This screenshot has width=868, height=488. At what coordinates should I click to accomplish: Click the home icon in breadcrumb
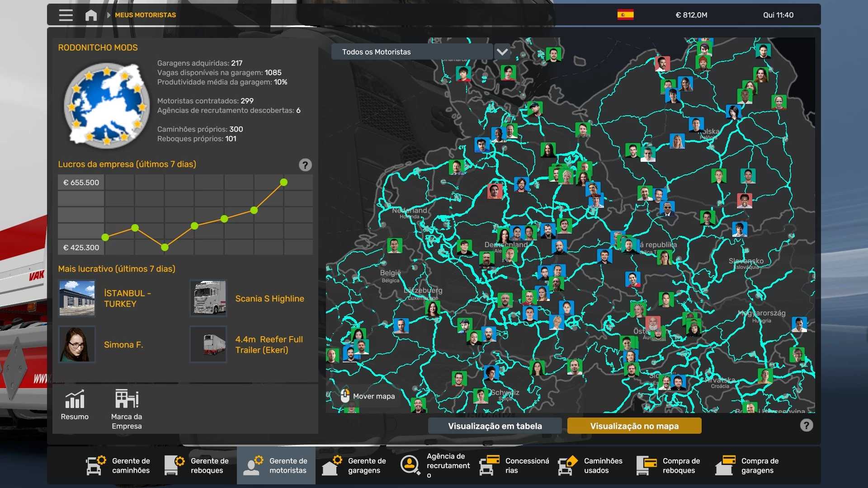pos(91,15)
